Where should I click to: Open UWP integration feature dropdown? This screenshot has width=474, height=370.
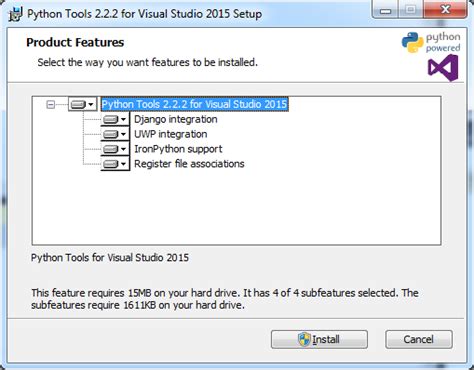115,134
